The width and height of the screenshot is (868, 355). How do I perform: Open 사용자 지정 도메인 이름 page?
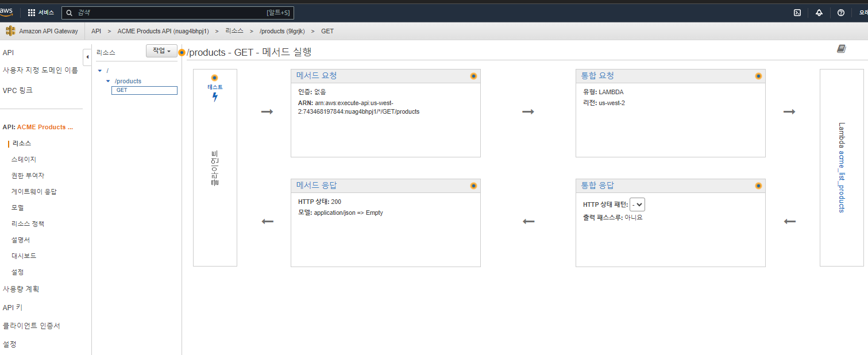(x=40, y=71)
